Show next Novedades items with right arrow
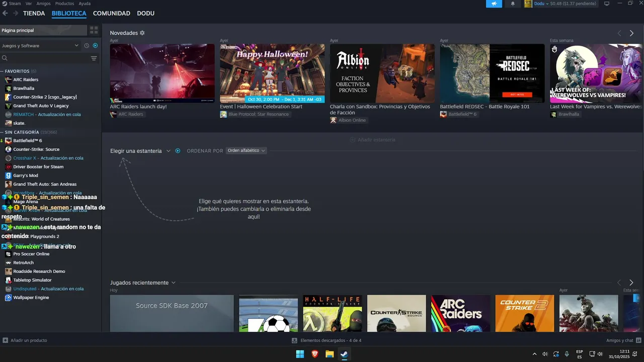 pos(631,33)
